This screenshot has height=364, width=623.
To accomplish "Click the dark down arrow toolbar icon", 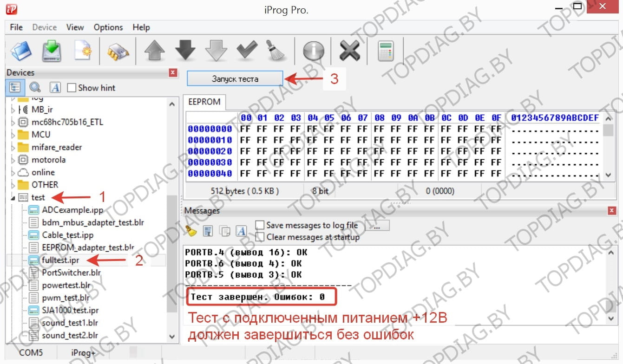I will (185, 50).
